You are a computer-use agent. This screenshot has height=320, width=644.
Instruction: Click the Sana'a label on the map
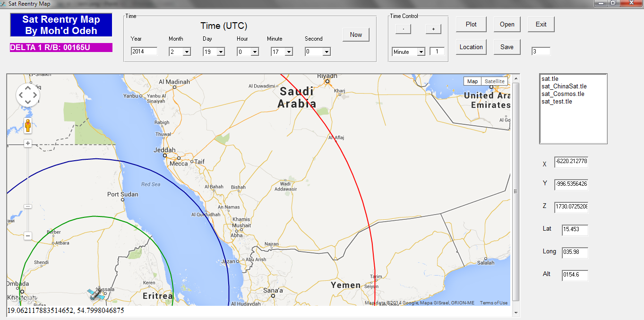pos(273,290)
